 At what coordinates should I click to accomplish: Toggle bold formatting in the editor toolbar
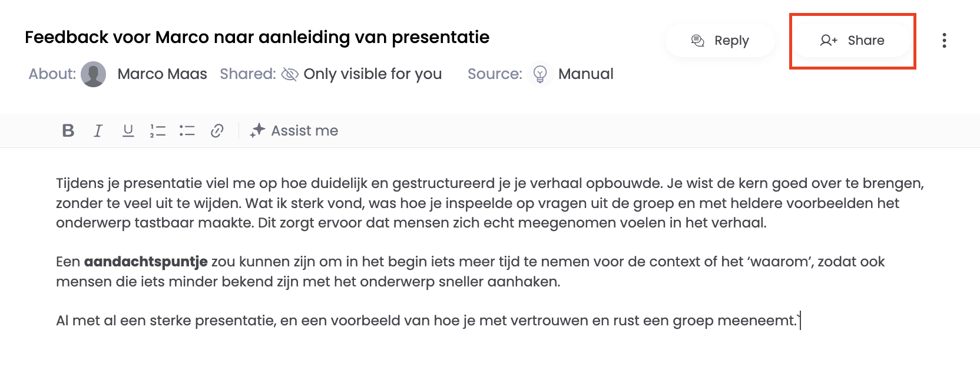tap(68, 130)
